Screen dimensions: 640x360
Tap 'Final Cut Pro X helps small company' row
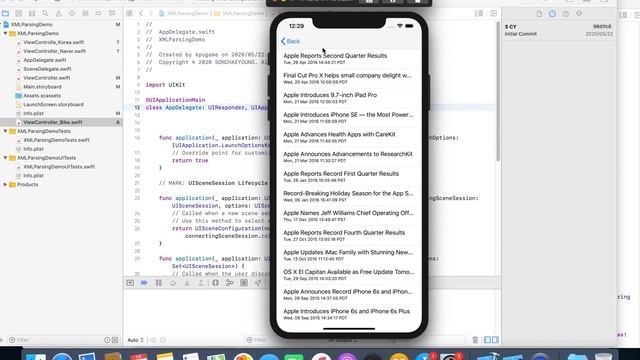coord(349,78)
